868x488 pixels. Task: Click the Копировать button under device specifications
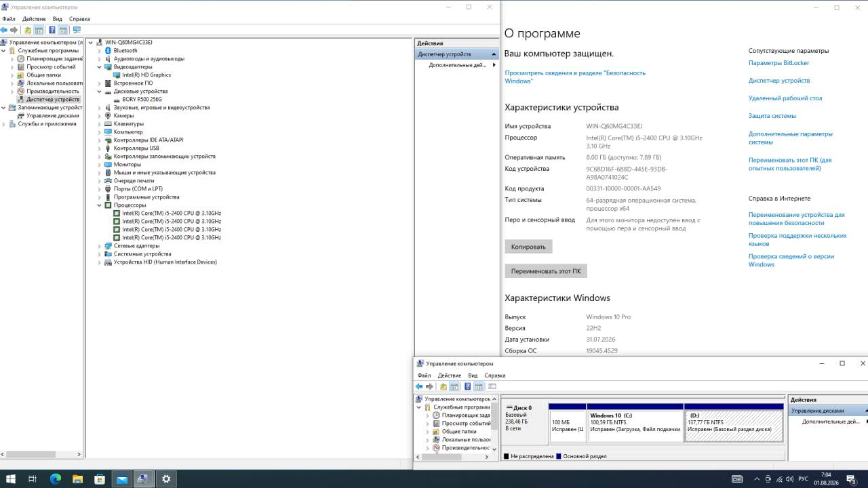tap(528, 247)
